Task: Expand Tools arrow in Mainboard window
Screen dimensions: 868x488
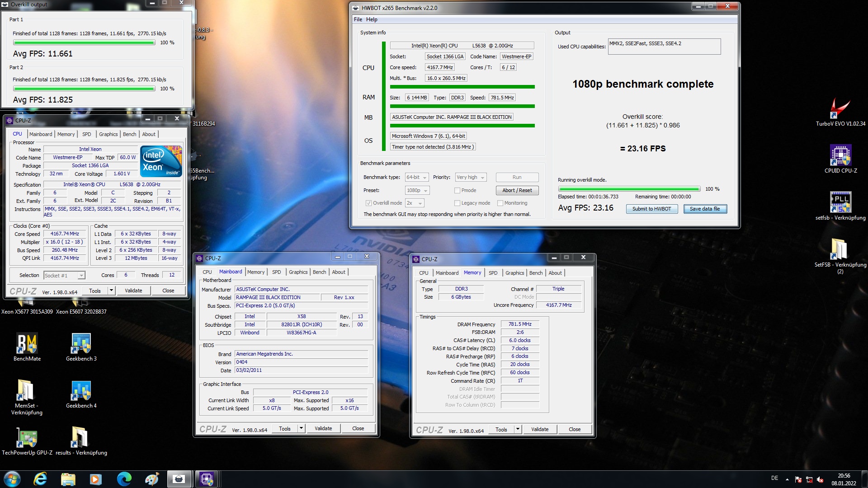Action: point(301,428)
